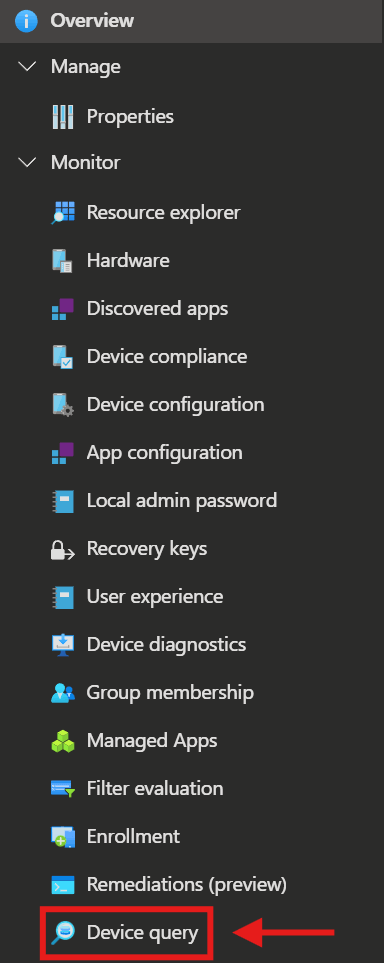Click the Managed Apps green cubes icon

(63, 741)
